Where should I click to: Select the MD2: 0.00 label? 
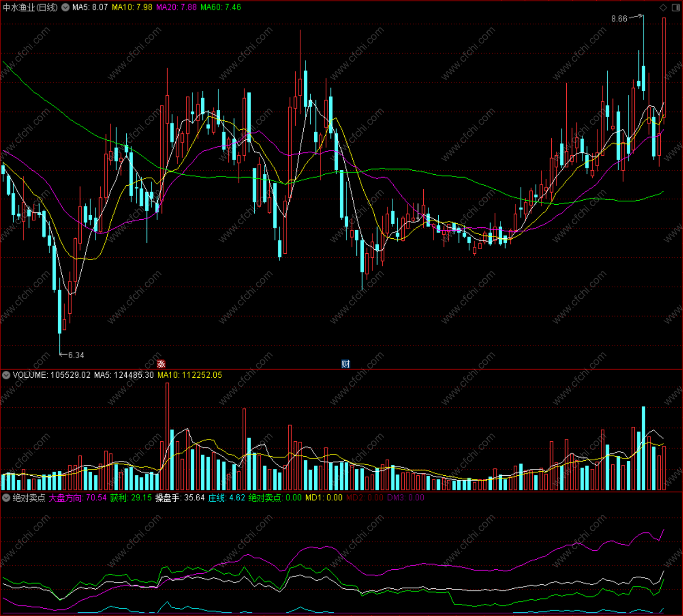click(x=365, y=498)
